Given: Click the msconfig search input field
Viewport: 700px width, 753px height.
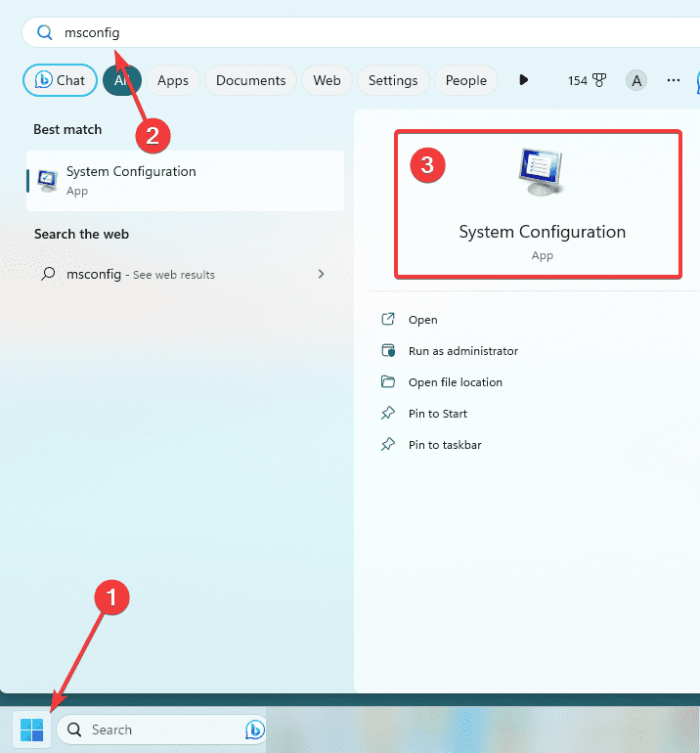Looking at the screenshot, I should tap(360, 32).
